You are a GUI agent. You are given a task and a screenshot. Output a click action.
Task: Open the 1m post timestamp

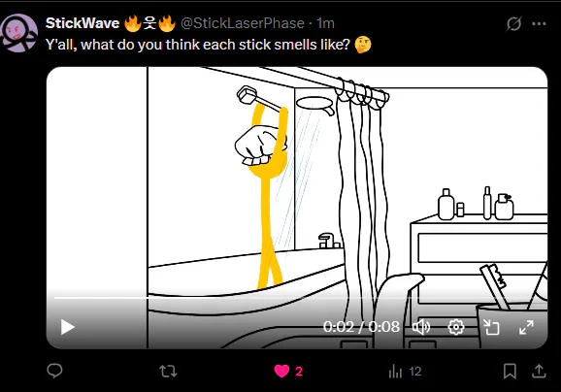point(325,23)
